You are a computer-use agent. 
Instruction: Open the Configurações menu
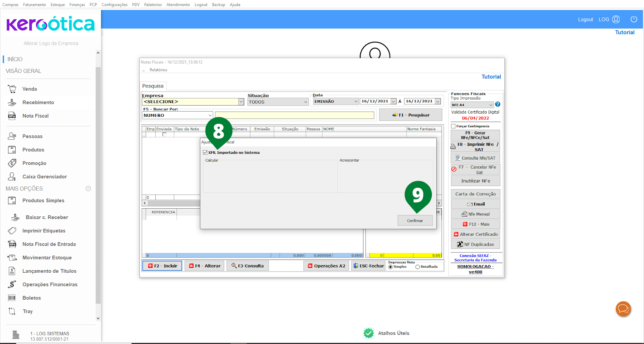click(x=115, y=5)
